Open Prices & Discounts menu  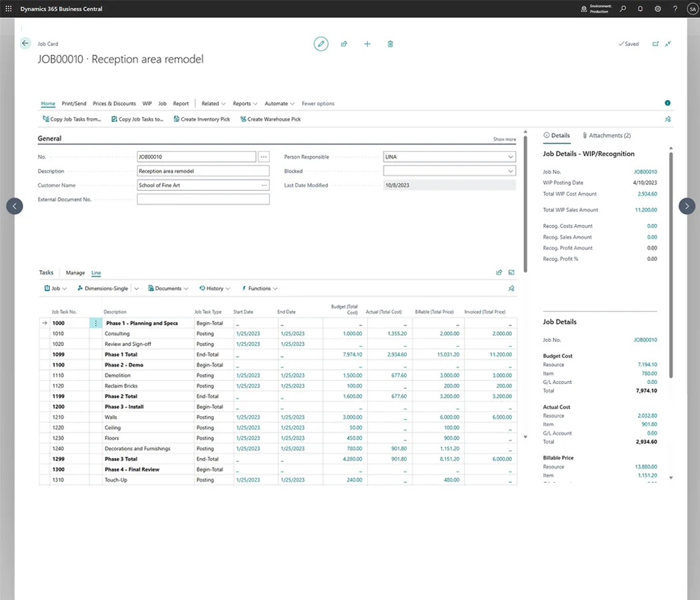[x=114, y=103]
